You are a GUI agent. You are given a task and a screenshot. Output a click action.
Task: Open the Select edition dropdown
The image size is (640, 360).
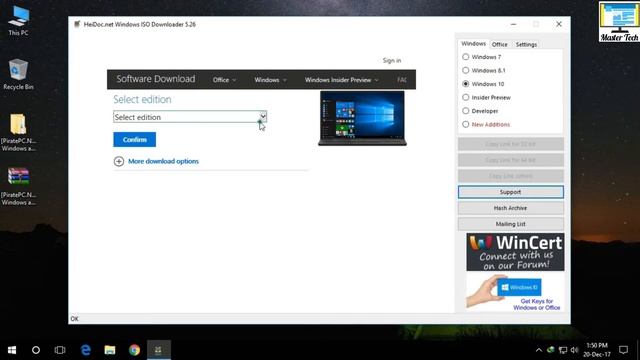pos(190,117)
